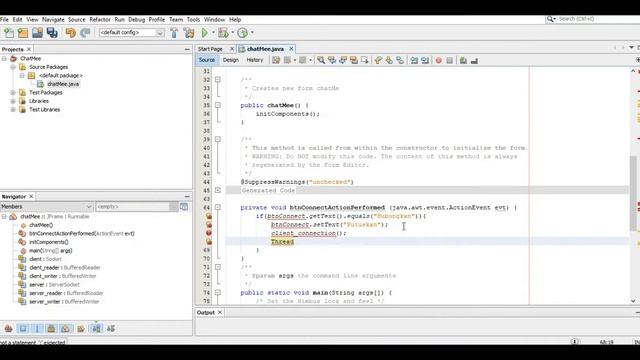Click the New Project toolbar icon
640x360 pixels.
[23, 33]
